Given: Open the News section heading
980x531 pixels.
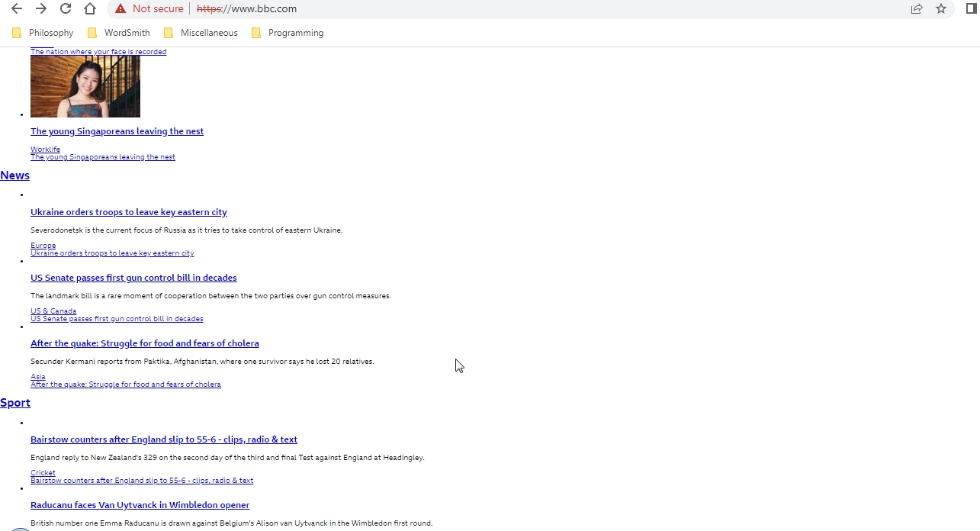Looking at the screenshot, I should [15, 175].
